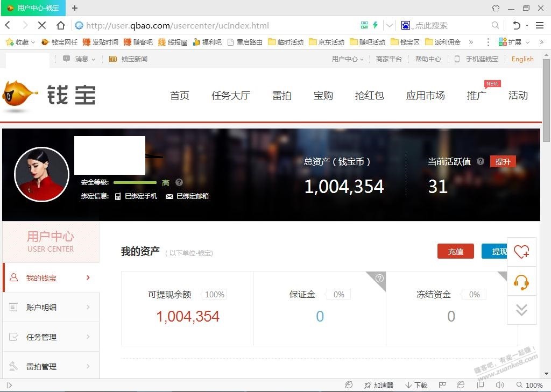Image resolution: width=551 pixels, height=392 pixels.
Task: Open the 发贴时间 bookmark
Action: tap(100, 42)
